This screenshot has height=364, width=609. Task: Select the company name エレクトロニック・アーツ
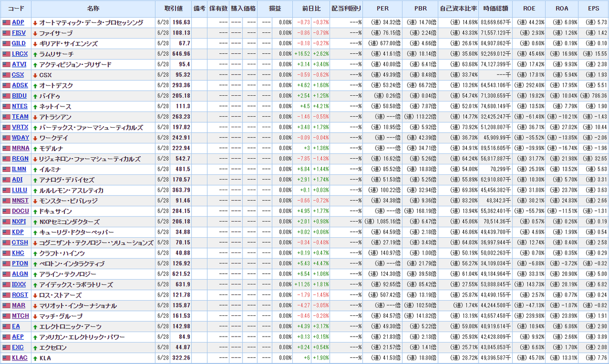[x=70, y=326]
